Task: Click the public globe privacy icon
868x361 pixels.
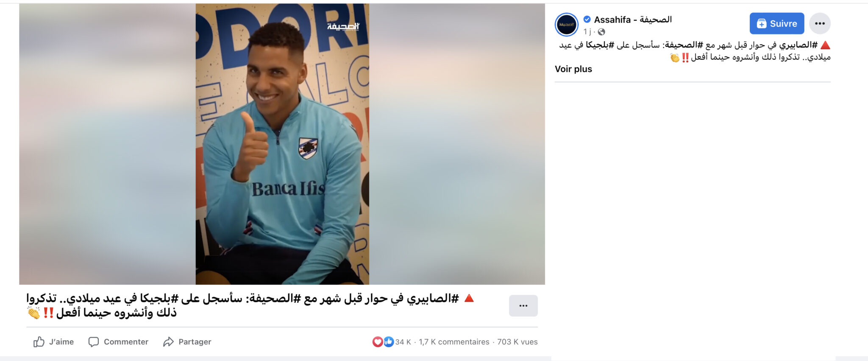Action: (601, 32)
